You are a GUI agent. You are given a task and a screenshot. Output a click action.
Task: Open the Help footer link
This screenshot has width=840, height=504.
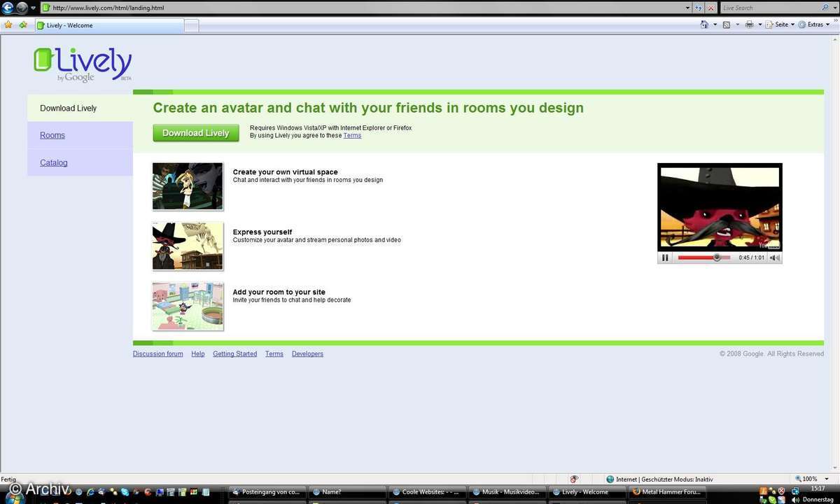point(198,353)
